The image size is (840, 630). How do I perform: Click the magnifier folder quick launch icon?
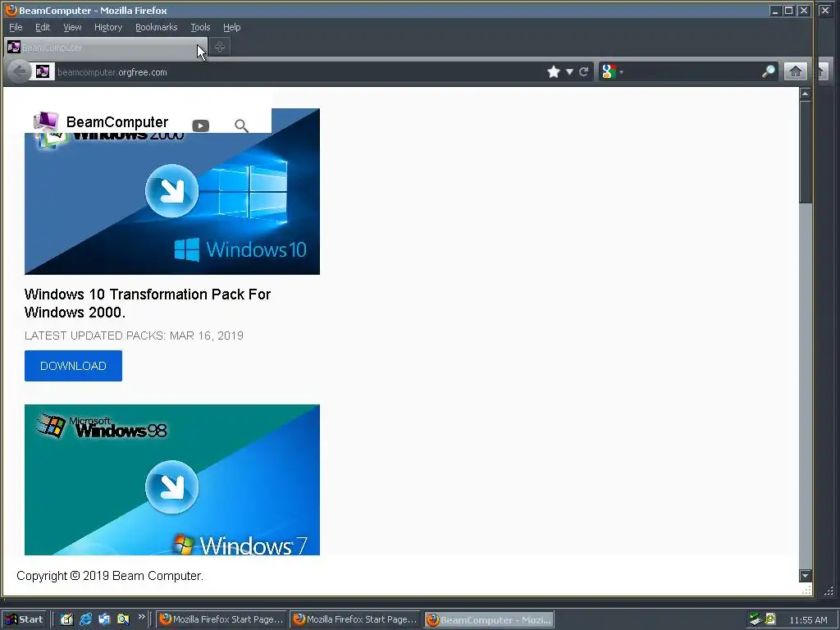coord(123,620)
